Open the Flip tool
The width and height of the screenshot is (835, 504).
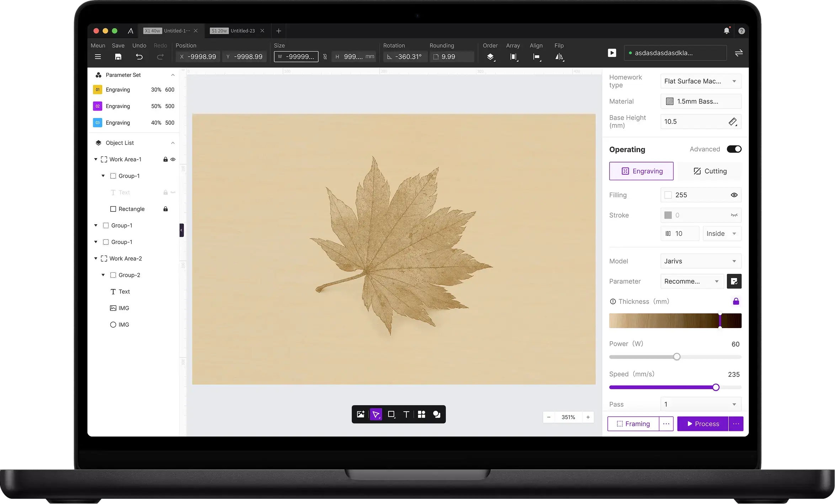pyautogui.click(x=559, y=57)
